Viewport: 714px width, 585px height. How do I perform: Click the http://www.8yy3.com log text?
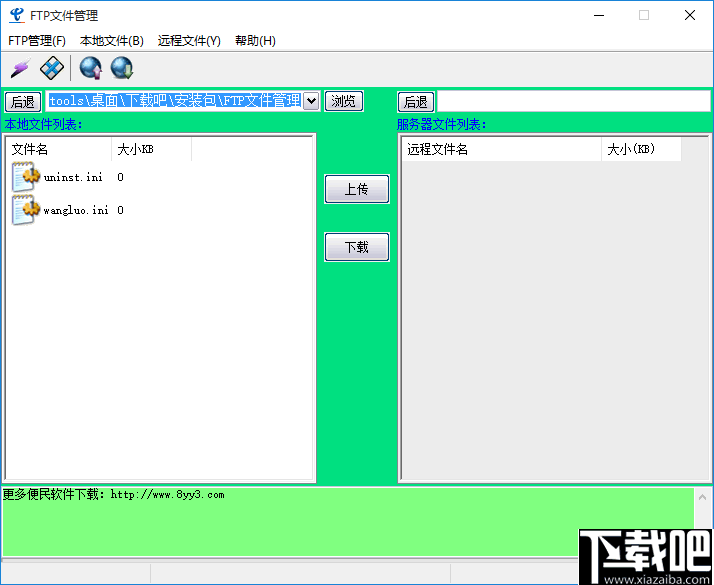click(x=168, y=495)
